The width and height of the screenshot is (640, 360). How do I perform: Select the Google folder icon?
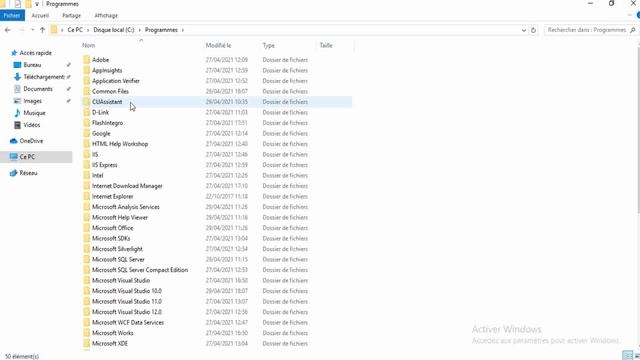click(87, 133)
